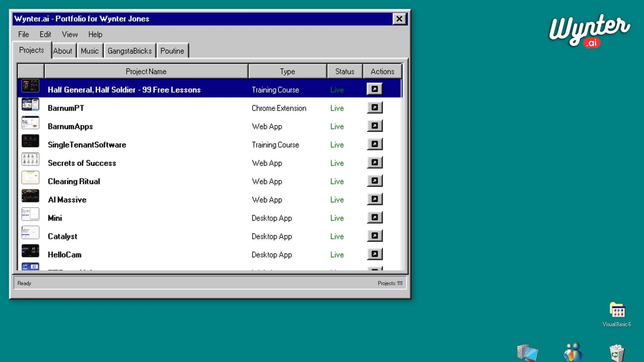Open the Edit menu
The height and width of the screenshot is (362, 644).
tap(45, 34)
